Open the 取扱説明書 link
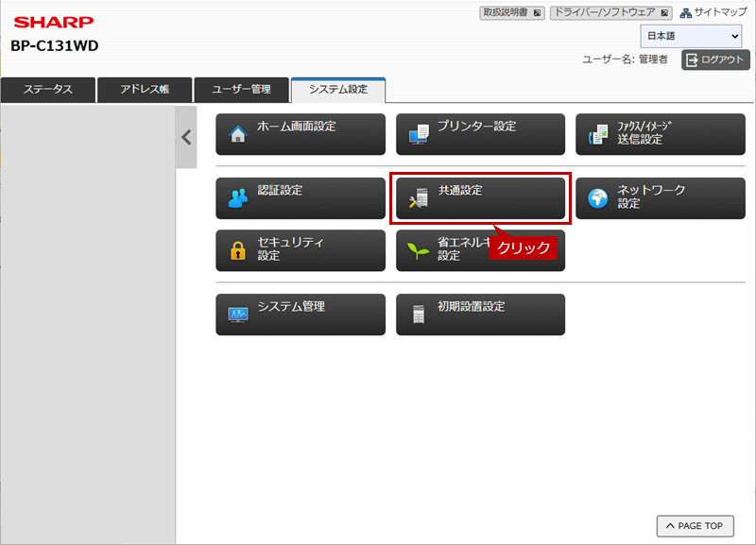 coord(511,12)
